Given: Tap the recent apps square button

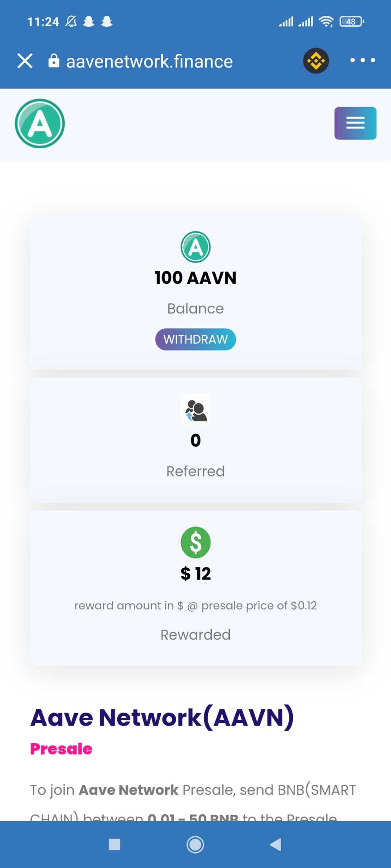Looking at the screenshot, I should pos(114,844).
